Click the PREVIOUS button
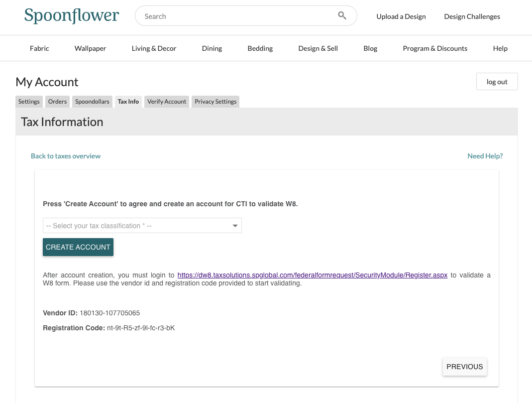Viewport: 532px width, 403px height. (464, 367)
